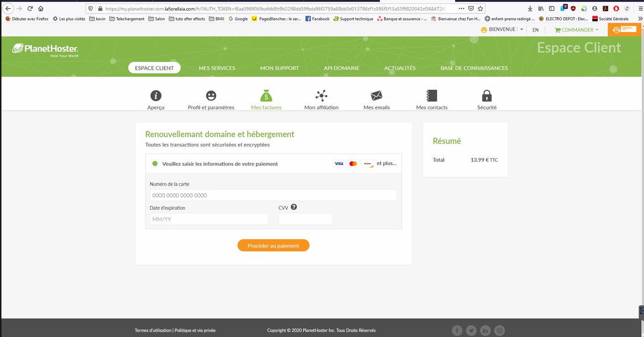Open the PagesBlanches bookmark
644x337 pixels.
tap(276, 19)
